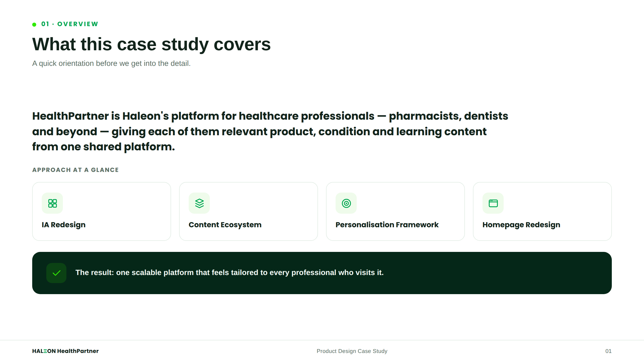
Task: Click the green checkmark icon in result banner
Action: tap(56, 273)
